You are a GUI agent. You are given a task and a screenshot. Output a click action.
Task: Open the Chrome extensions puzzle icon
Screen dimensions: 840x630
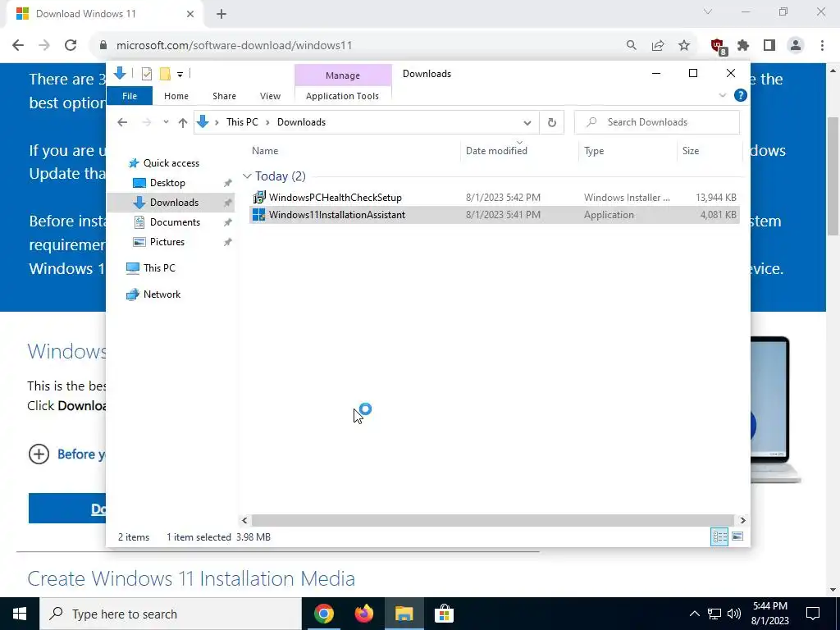(x=743, y=46)
